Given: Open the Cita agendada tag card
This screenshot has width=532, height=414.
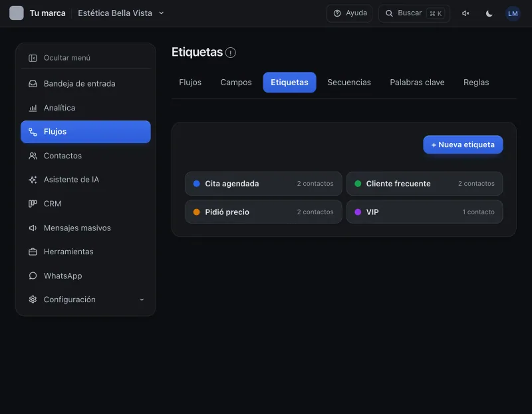Looking at the screenshot, I should (263, 184).
